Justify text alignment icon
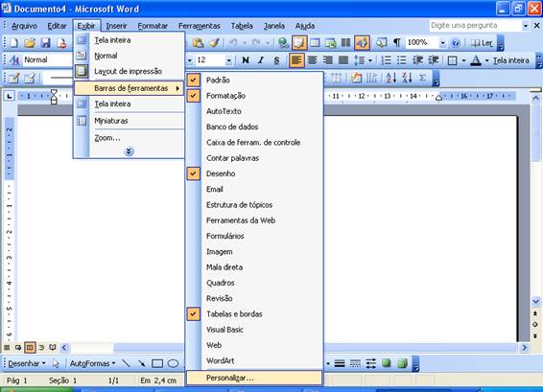This screenshot has height=392, width=543. click(343, 60)
